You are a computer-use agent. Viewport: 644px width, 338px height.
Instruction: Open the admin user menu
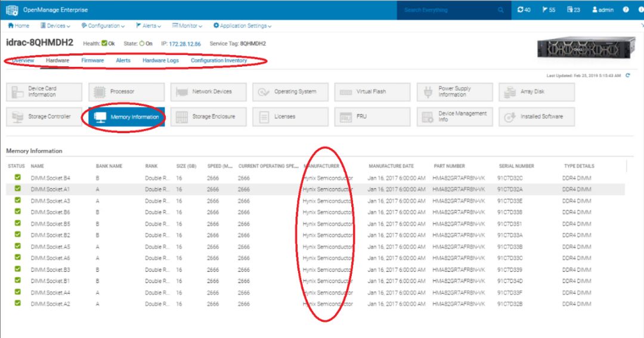602,10
